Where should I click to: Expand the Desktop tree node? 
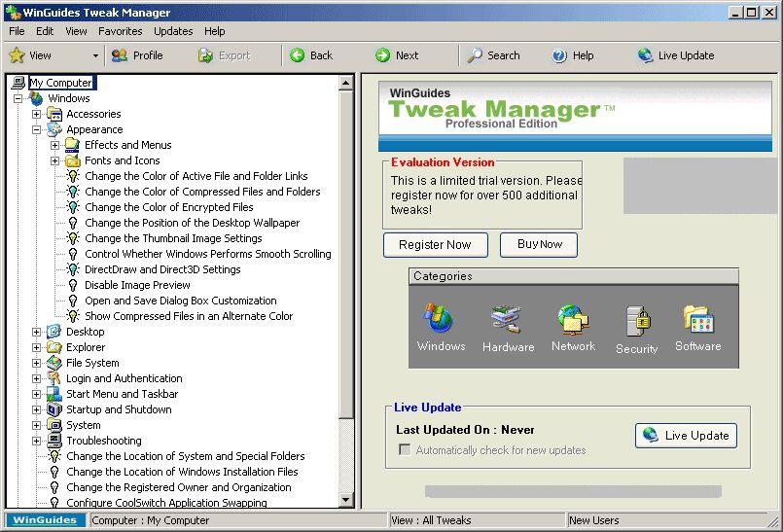pyautogui.click(x=37, y=332)
